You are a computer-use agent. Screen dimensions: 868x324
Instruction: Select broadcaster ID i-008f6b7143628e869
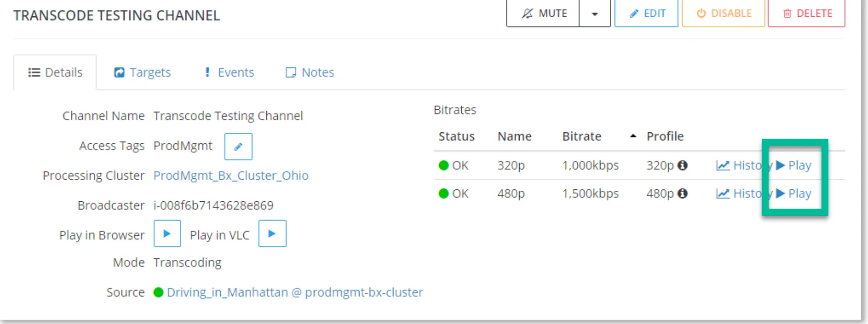pyautogui.click(x=213, y=206)
